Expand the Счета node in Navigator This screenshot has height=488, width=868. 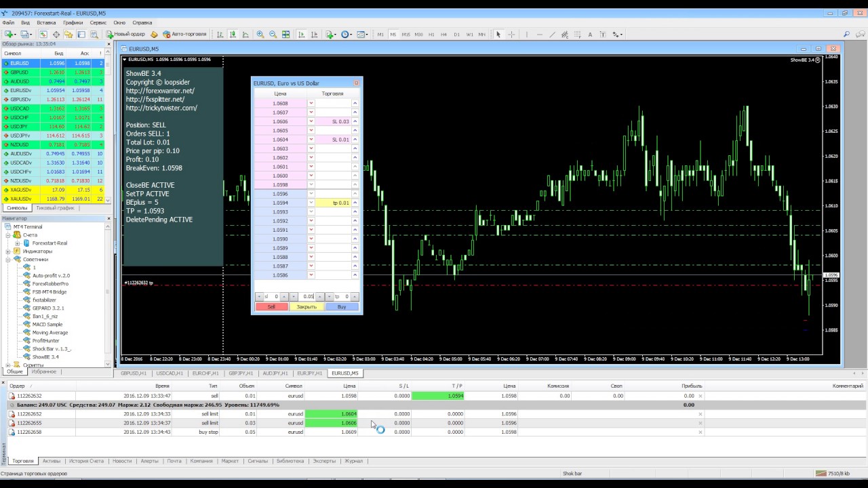pos(9,235)
